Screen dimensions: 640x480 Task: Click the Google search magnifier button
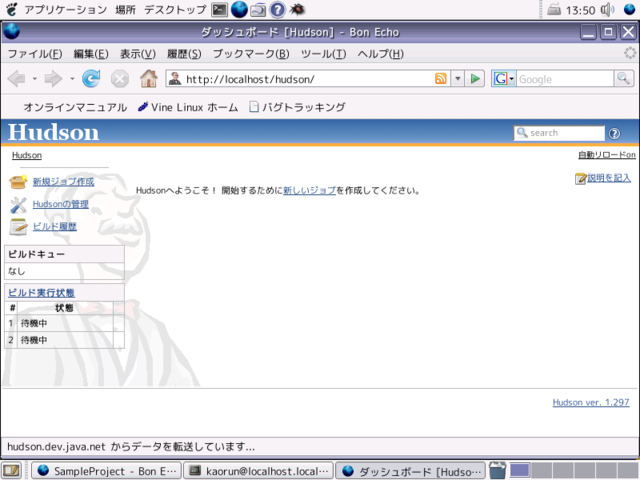point(623,78)
